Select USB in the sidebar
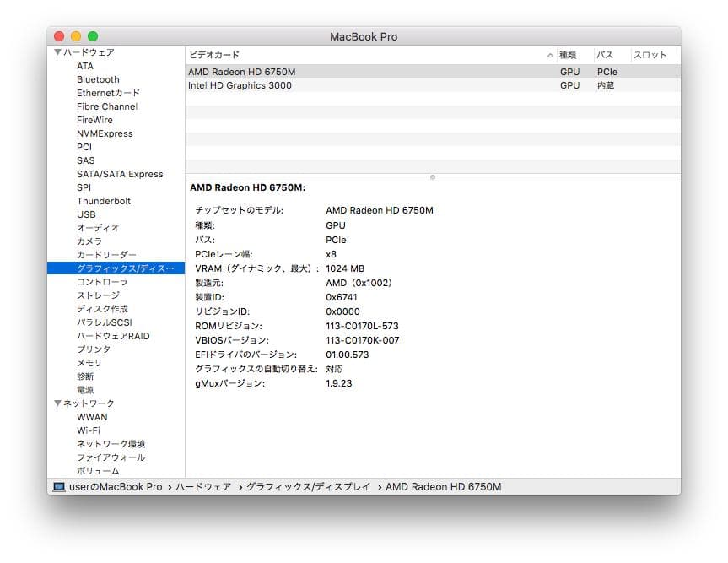The image size is (728, 563). (x=86, y=214)
